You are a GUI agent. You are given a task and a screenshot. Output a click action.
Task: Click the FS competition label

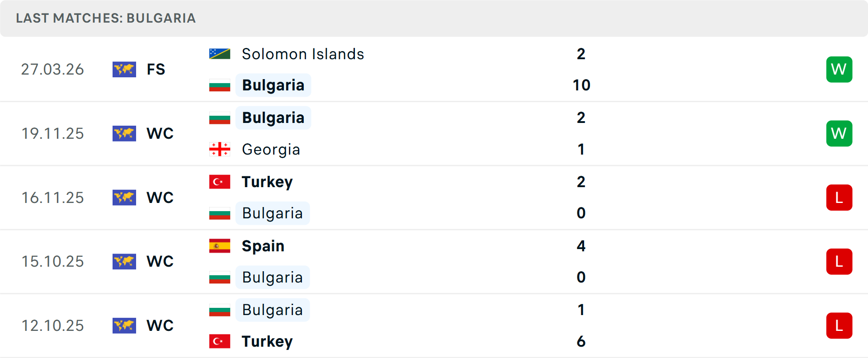tap(156, 70)
